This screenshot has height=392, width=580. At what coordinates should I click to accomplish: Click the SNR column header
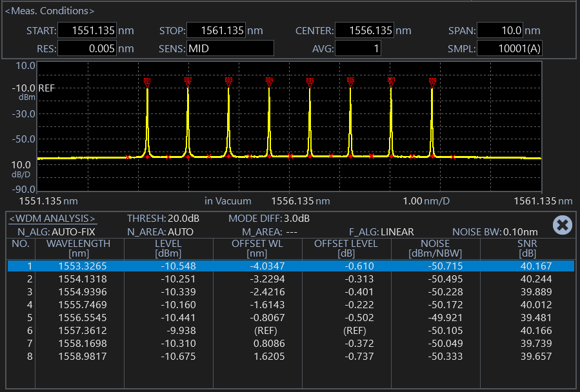527,248
